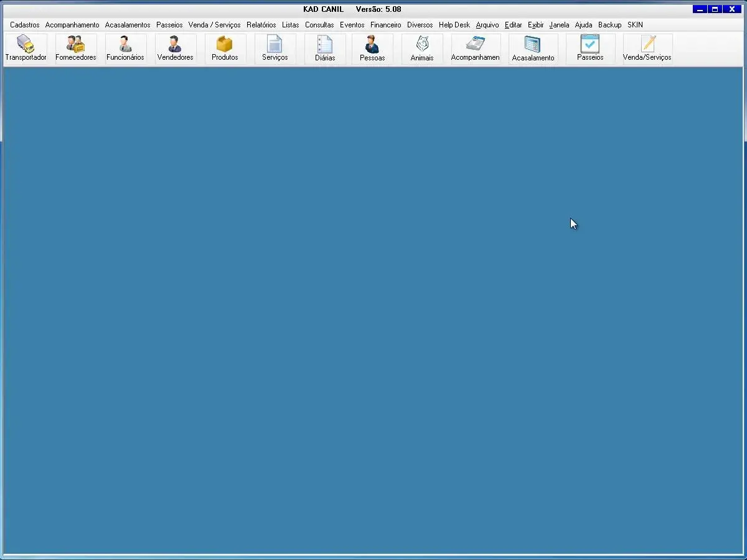Select the Vendedores icon

tap(175, 48)
